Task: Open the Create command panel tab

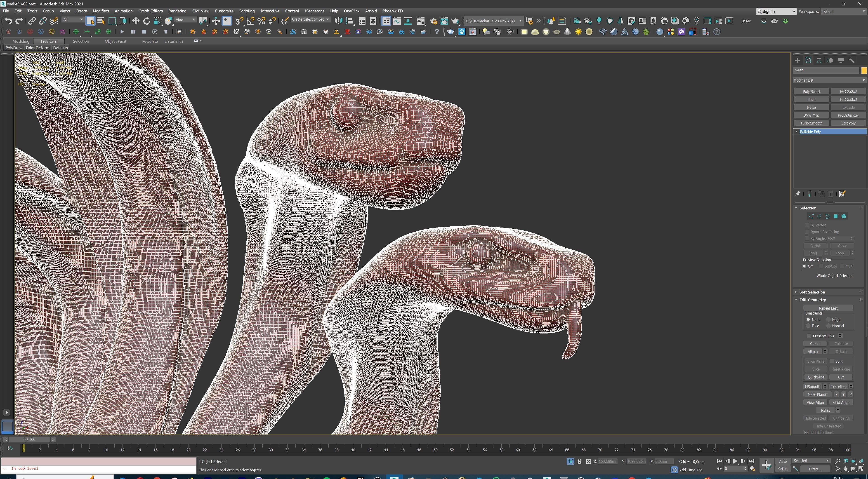Action: tap(797, 60)
